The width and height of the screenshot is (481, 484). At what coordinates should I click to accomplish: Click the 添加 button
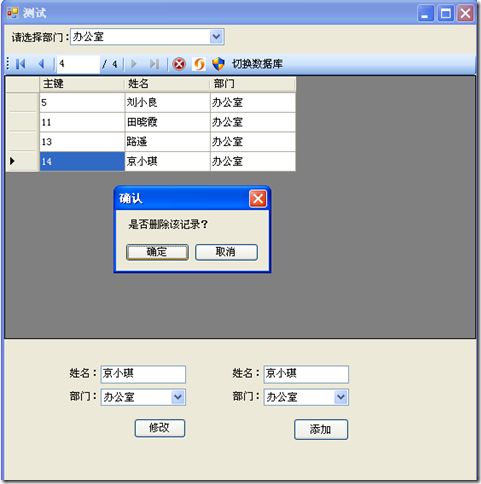(x=321, y=429)
